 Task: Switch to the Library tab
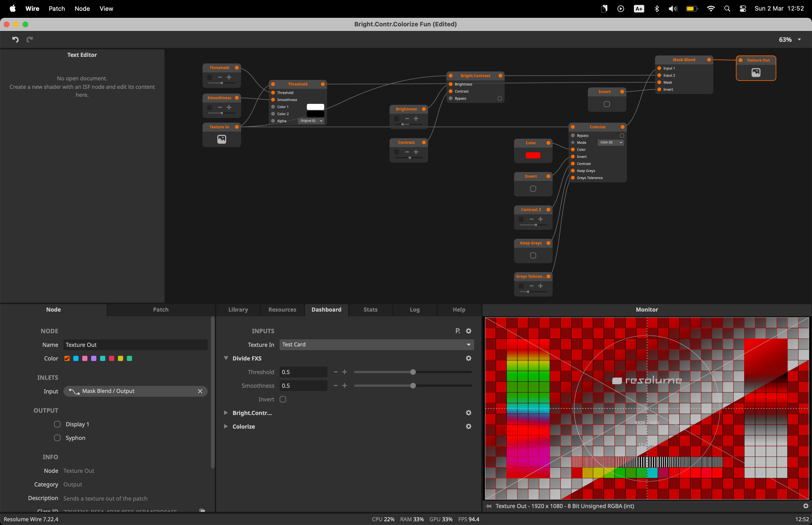click(238, 310)
